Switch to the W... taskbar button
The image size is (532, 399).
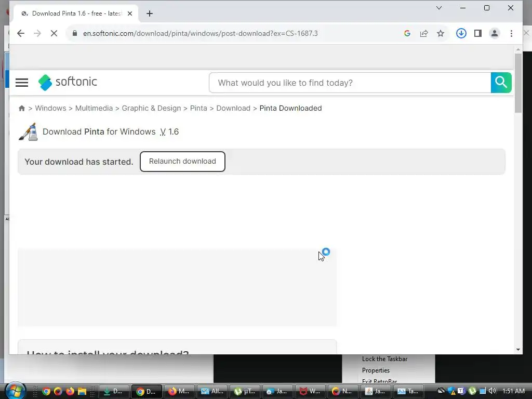coord(310,391)
